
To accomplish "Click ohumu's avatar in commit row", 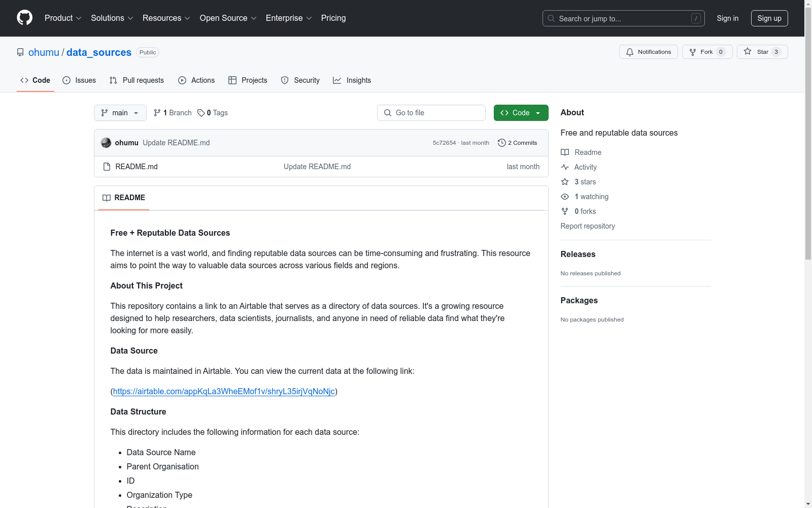I will [x=106, y=143].
